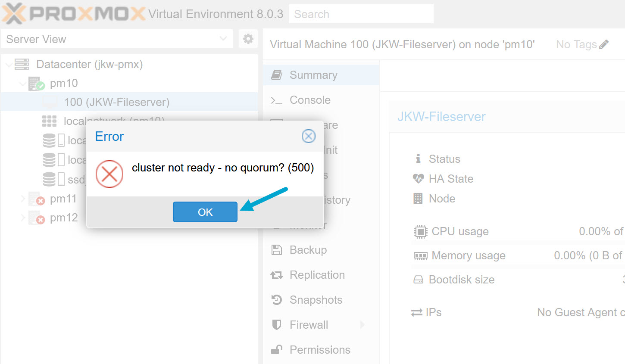Open the Backup menu item
This screenshot has width=625, height=364.
point(308,250)
